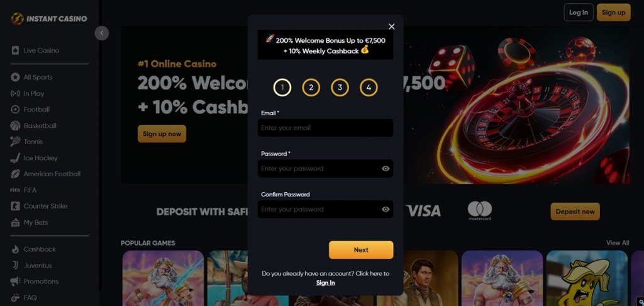Open the Basketball section icon
This screenshot has width=644, height=306.
point(15,125)
